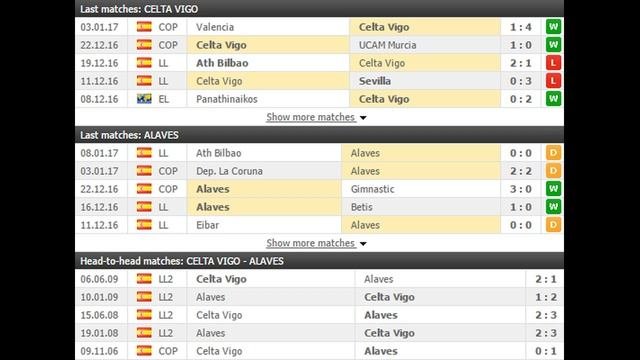Click the green W badge for Valencia match
The width and height of the screenshot is (640, 360).
[x=553, y=27]
